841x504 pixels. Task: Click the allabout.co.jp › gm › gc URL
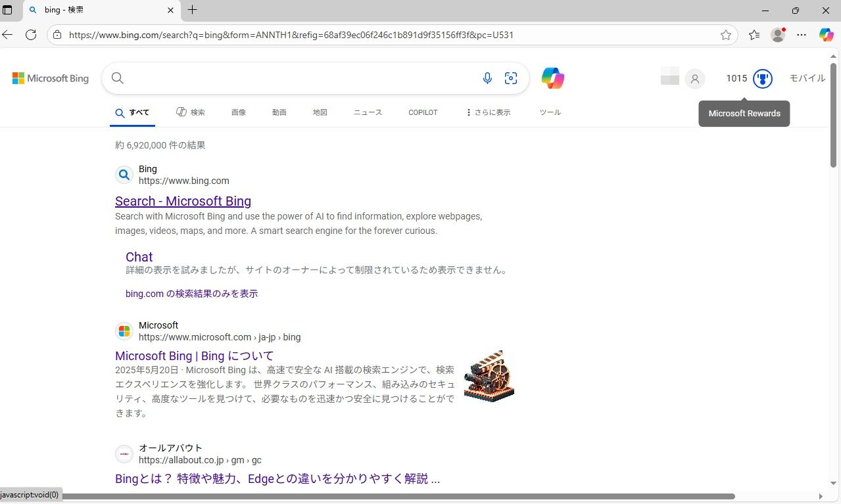(200, 460)
